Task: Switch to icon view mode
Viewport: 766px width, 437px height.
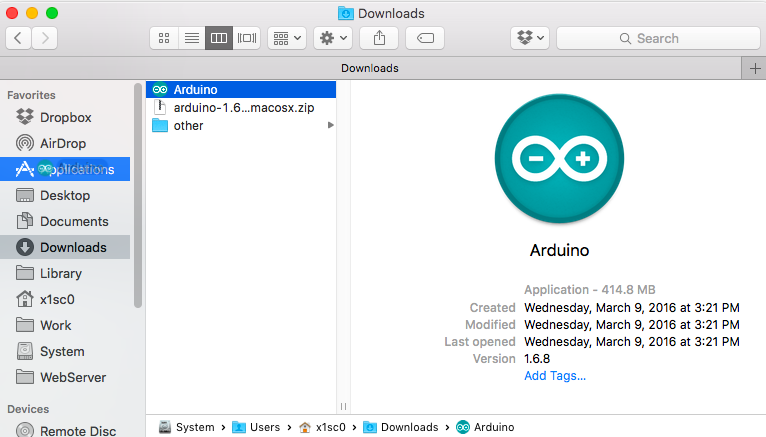Action: (x=164, y=38)
